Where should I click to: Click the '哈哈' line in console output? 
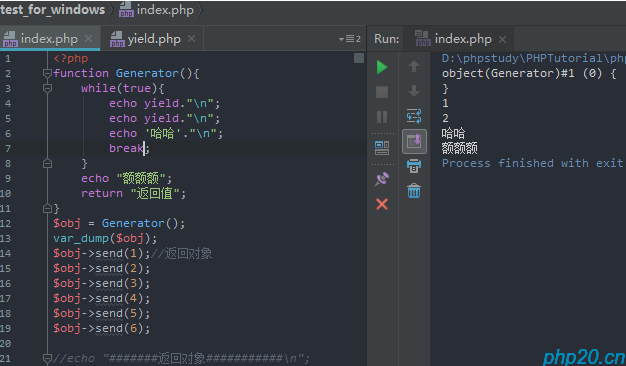[x=454, y=133]
